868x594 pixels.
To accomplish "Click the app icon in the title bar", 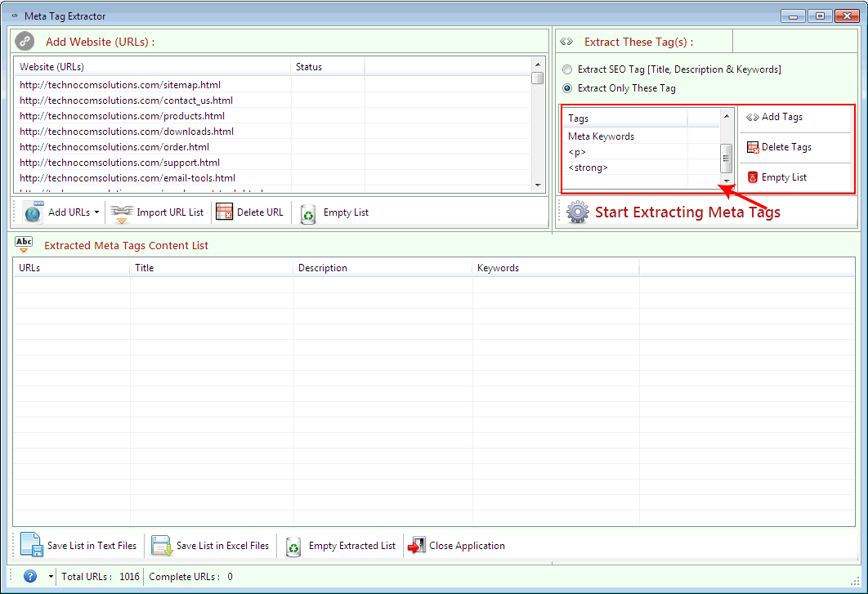I will coord(15,16).
